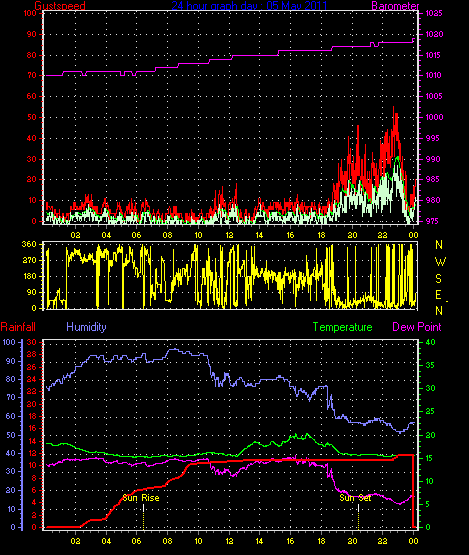This screenshot has width=469, height=555.
Task: Click the 1000 barometer scale value
Action: (x=434, y=117)
